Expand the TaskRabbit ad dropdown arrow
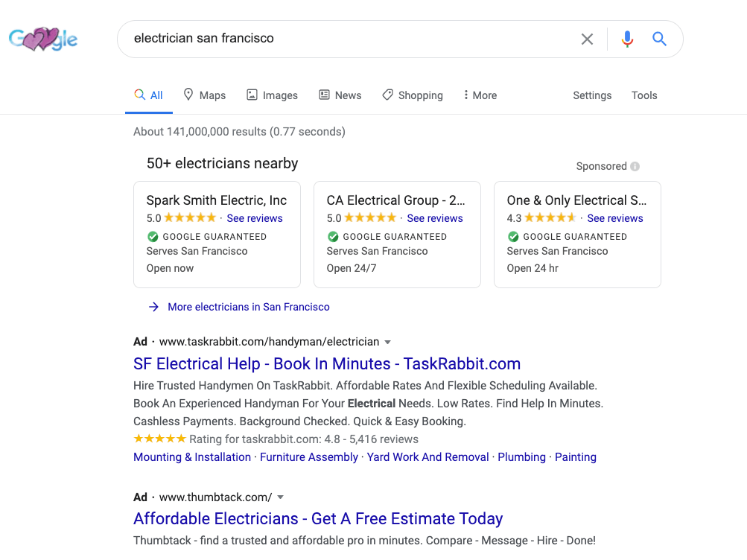Viewport: 747px width, 560px height. point(387,343)
